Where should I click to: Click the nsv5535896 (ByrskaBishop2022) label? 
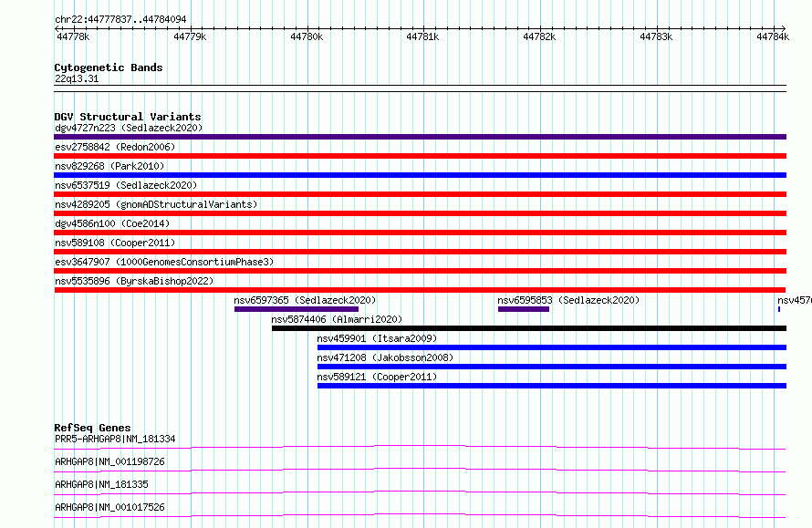(x=134, y=281)
